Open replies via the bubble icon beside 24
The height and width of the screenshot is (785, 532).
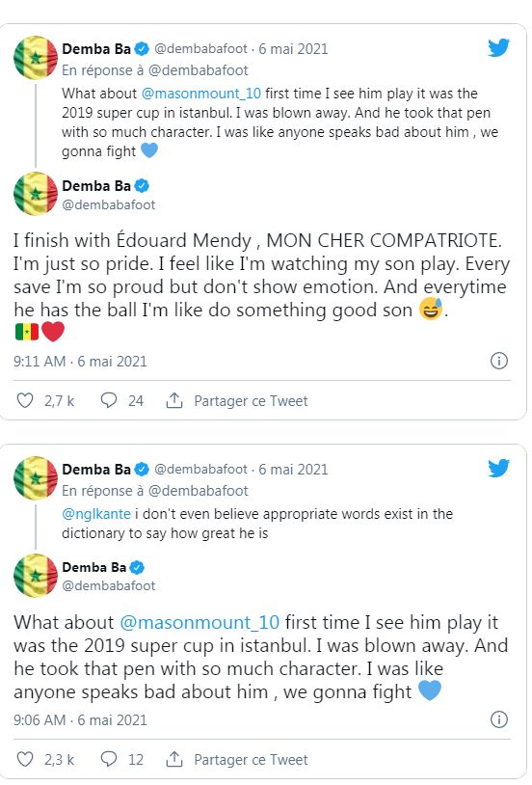[109, 400]
